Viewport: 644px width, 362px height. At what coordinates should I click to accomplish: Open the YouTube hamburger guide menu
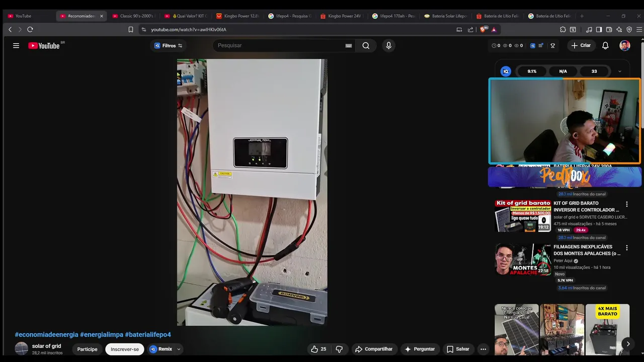(x=16, y=45)
